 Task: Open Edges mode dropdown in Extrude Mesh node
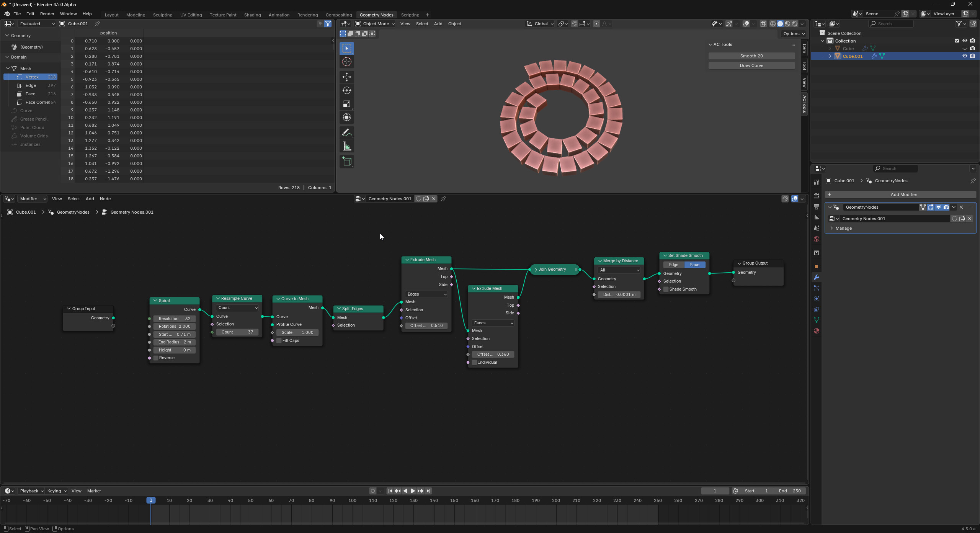(426, 294)
